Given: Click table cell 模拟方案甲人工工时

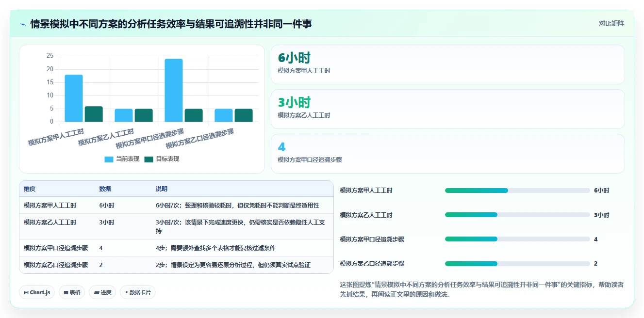Looking at the screenshot, I should pos(50,206).
